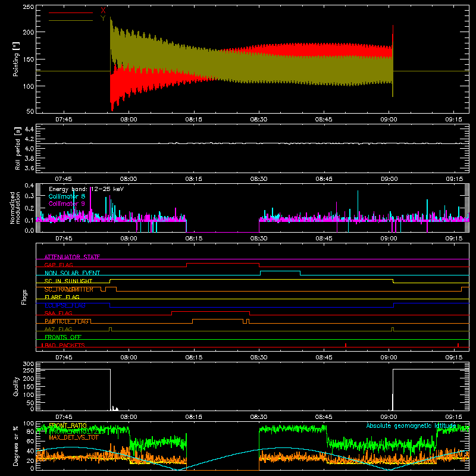Click the Energy band 12-25 keV label
Screen dimensions: 476x476
pyautogui.click(x=86, y=189)
